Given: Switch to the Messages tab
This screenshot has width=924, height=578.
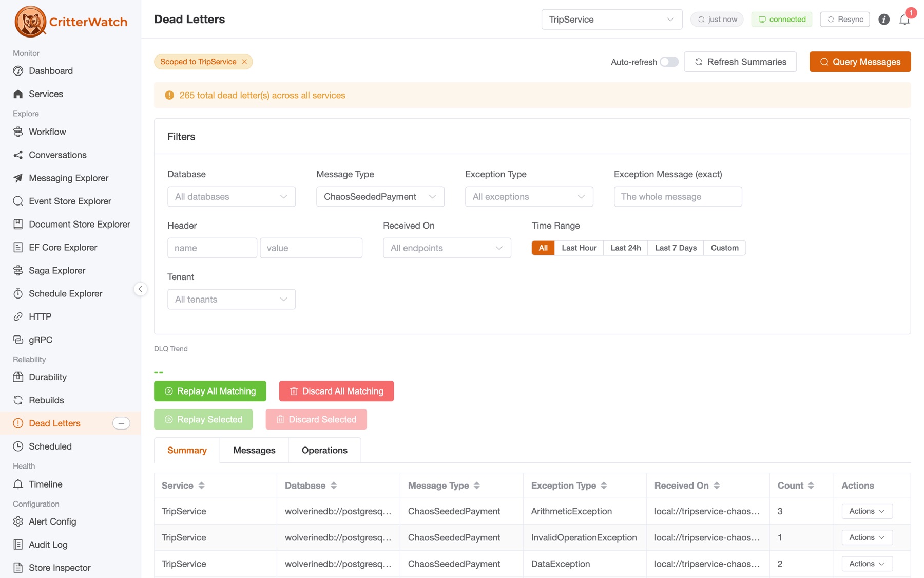Looking at the screenshot, I should click(254, 451).
